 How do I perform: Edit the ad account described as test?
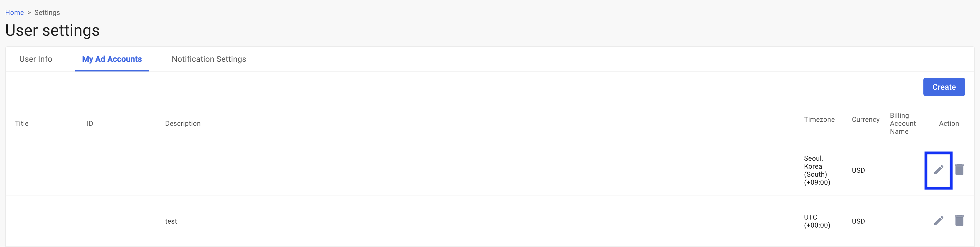pyautogui.click(x=938, y=220)
